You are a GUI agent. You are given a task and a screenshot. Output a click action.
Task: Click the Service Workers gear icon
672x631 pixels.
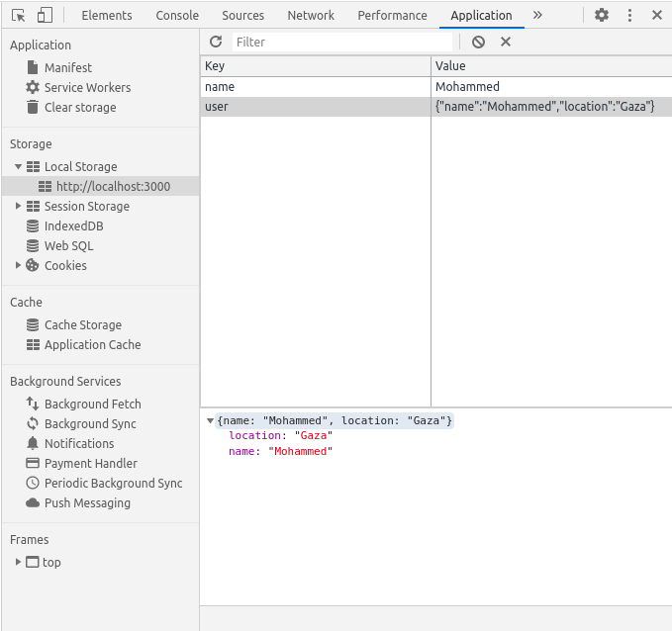(33, 87)
